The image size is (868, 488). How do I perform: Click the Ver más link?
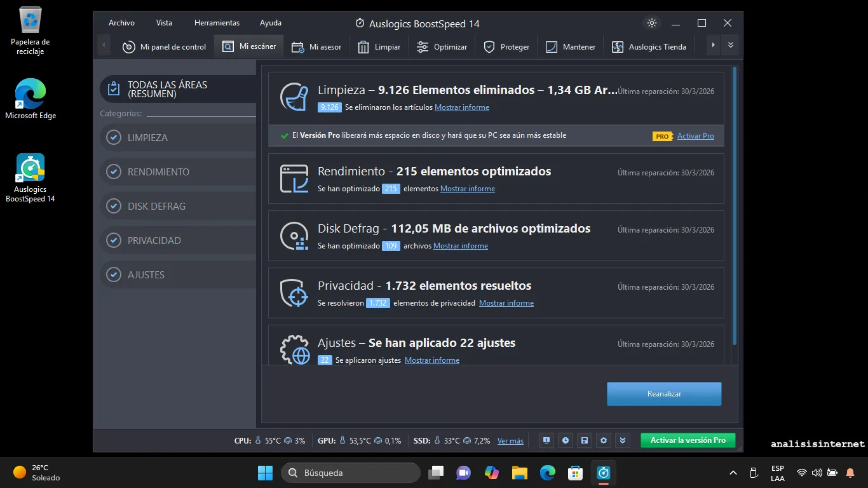click(x=510, y=440)
